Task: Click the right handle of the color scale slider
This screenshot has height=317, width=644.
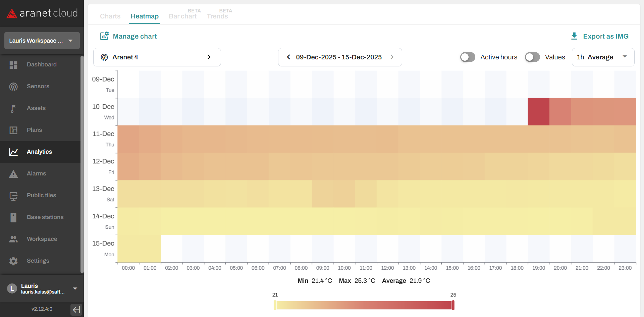Action: coord(453,305)
